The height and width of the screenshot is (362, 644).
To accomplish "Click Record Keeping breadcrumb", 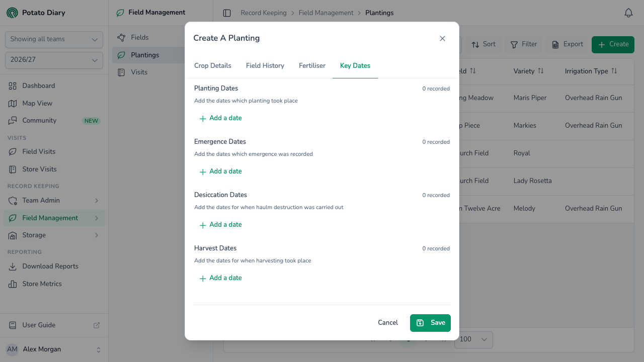I will pyautogui.click(x=264, y=13).
